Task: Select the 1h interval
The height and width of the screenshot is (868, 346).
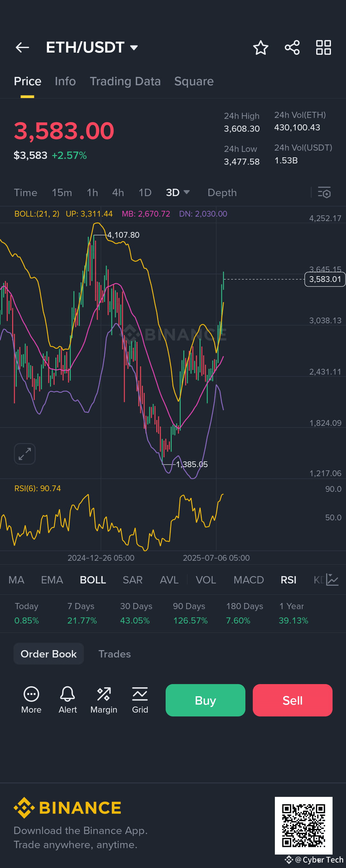Action: (x=92, y=192)
